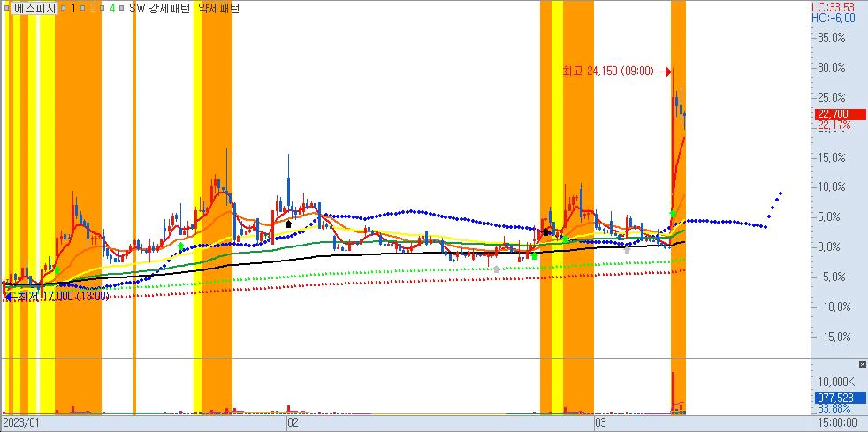This screenshot has width=868, height=432.
Task: Click the 35.0% y-axis label
Action: tap(832, 37)
